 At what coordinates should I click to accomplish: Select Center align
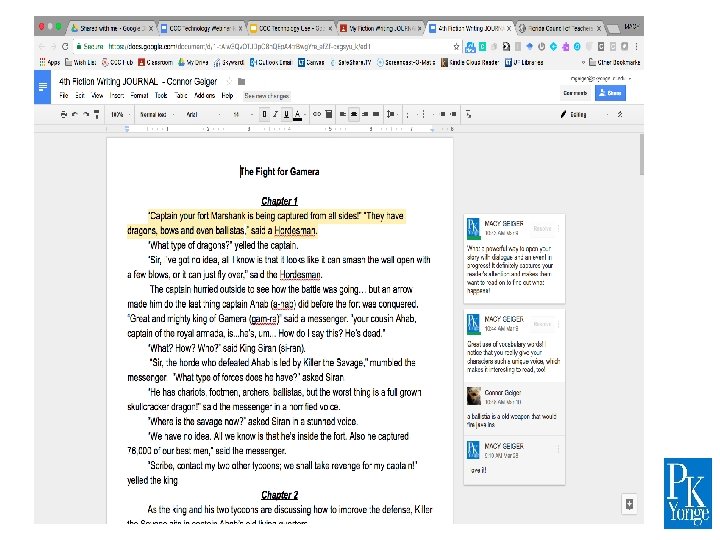pyautogui.click(x=354, y=114)
